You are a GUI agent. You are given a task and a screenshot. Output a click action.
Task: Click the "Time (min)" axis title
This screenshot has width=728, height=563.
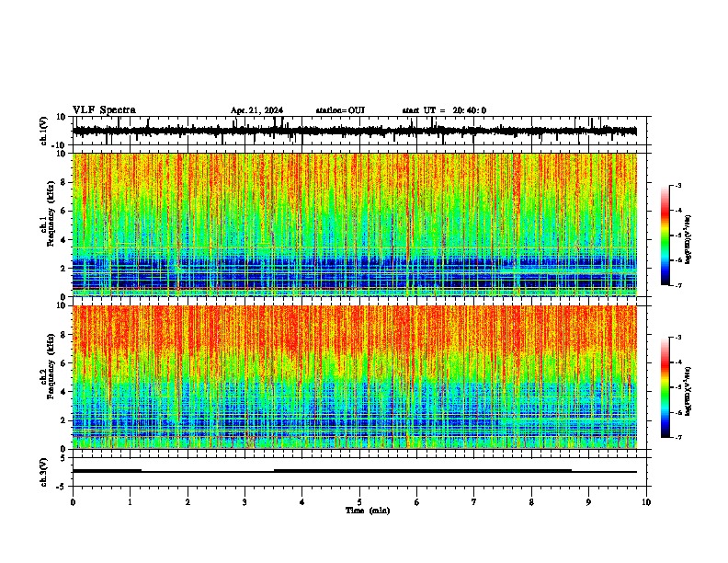[368, 511]
